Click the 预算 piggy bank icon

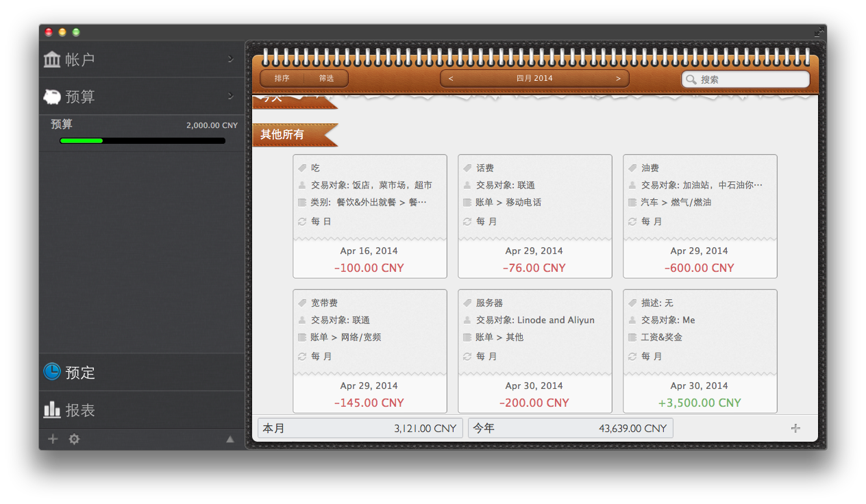[51, 97]
